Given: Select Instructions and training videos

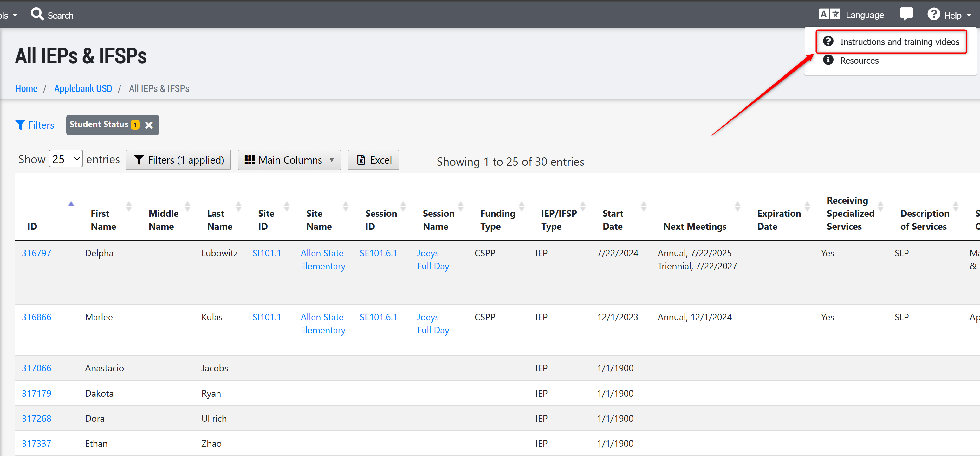Looking at the screenshot, I should 899,42.
